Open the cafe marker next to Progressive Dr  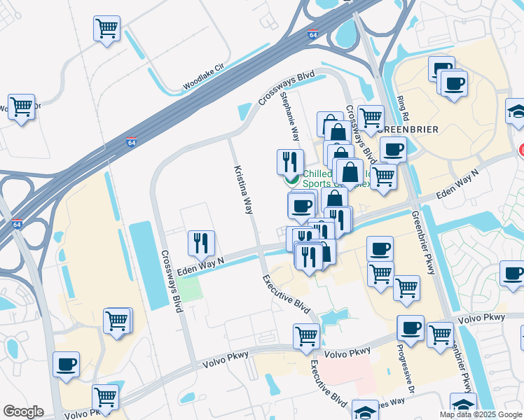click(411, 328)
